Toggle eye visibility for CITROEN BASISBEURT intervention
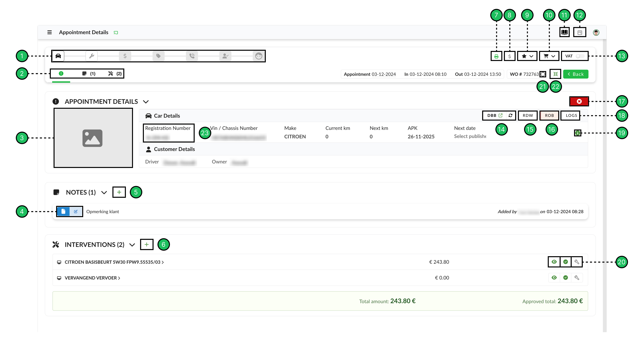Viewport: 644px width, 346px height. coord(554,262)
